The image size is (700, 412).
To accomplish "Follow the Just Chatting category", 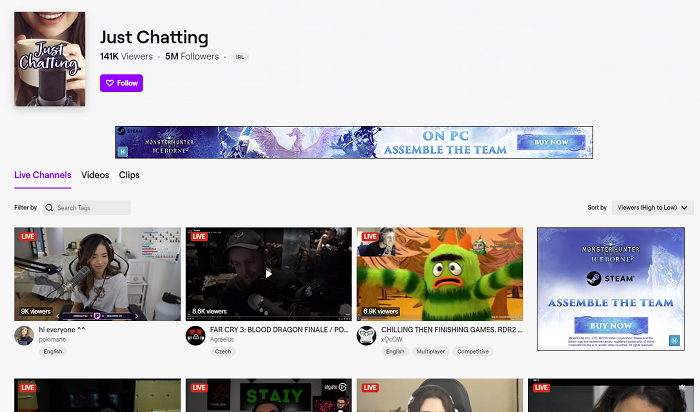I will click(x=121, y=83).
